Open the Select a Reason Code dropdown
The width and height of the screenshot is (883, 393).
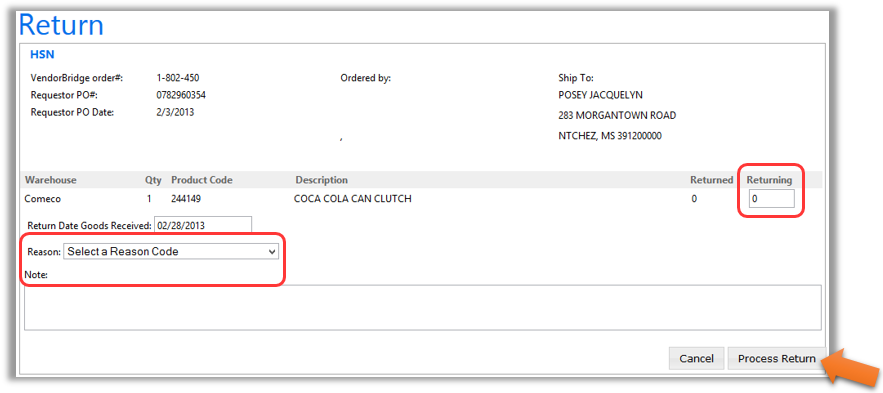171,252
